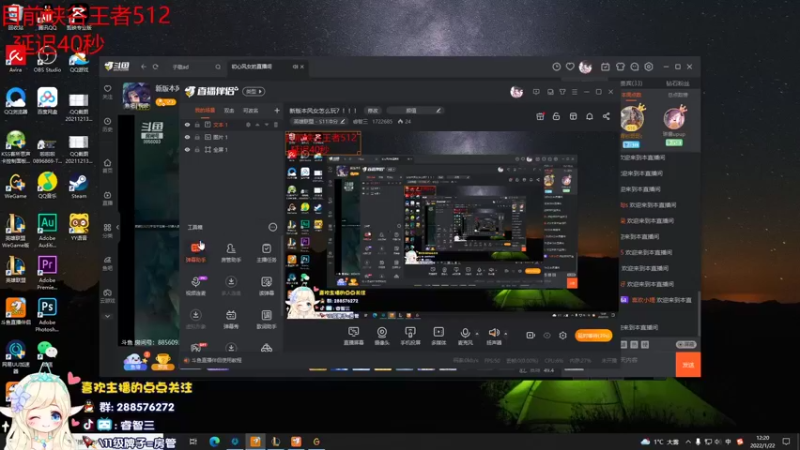
Task: Open the 弹幕助手 tool in the toolbox
Action: [x=195, y=253]
